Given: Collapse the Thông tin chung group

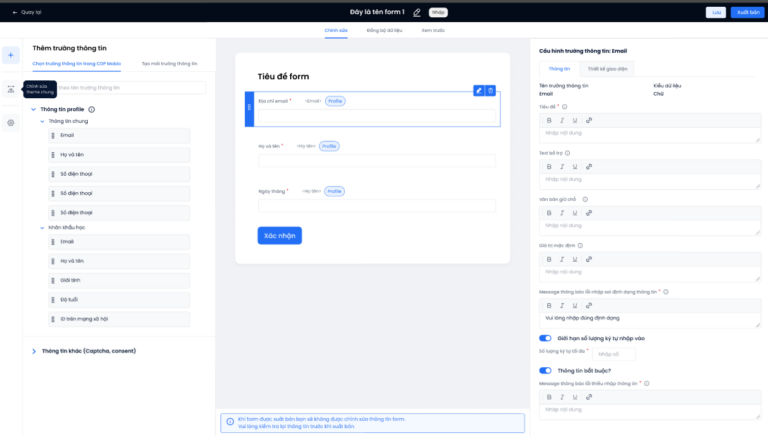Looking at the screenshot, I should (x=42, y=121).
